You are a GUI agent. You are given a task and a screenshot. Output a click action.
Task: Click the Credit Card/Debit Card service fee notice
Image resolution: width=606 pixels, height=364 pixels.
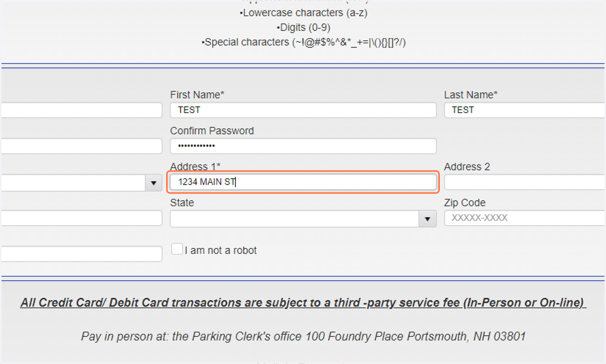pos(303,303)
